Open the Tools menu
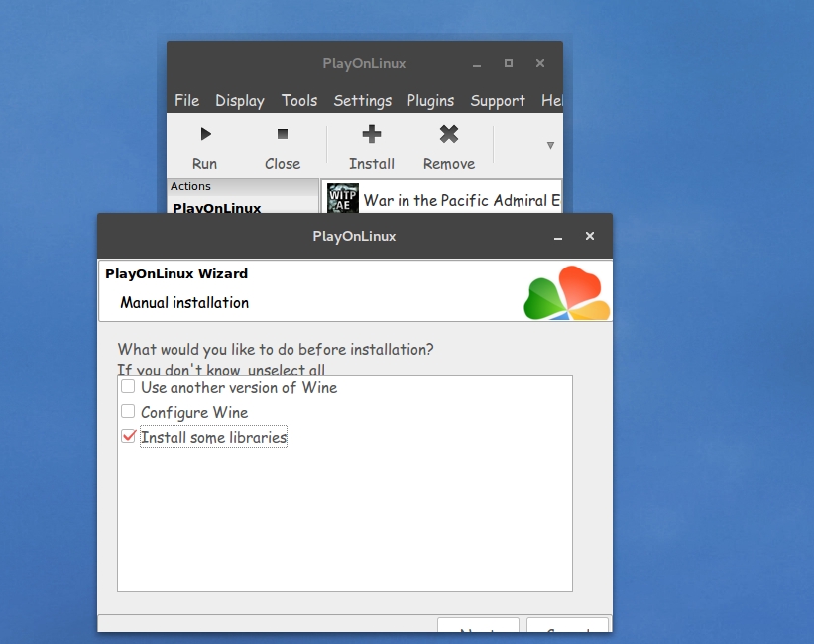814x644 pixels. pyautogui.click(x=299, y=100)
